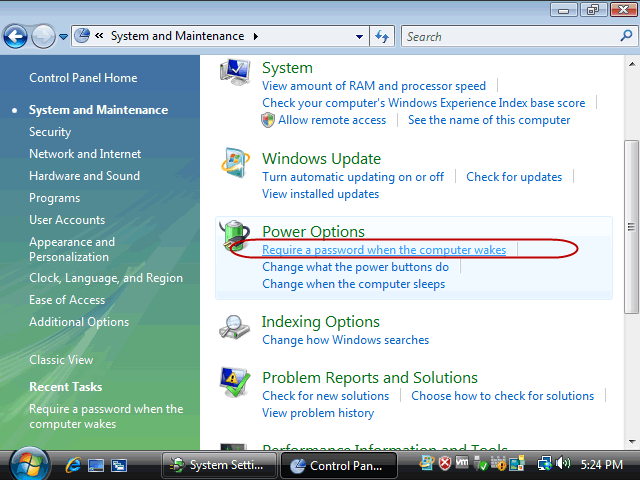Click Show Desktop quick launch icon
The image size is (640, 480).
point(96,465)
